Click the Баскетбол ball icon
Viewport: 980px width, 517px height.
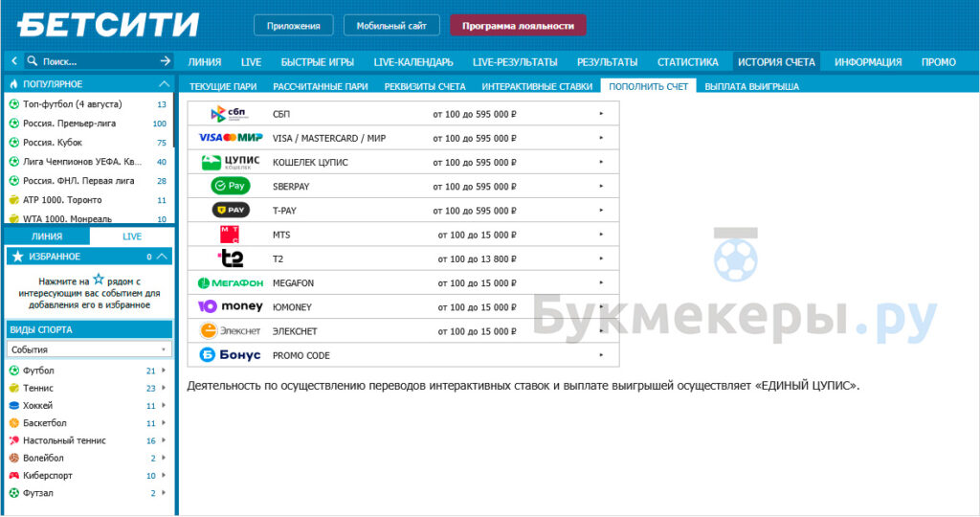click(13, 423)
